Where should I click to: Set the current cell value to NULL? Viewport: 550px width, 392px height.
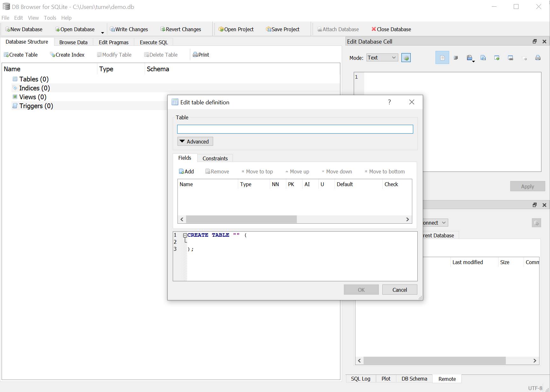525,58
